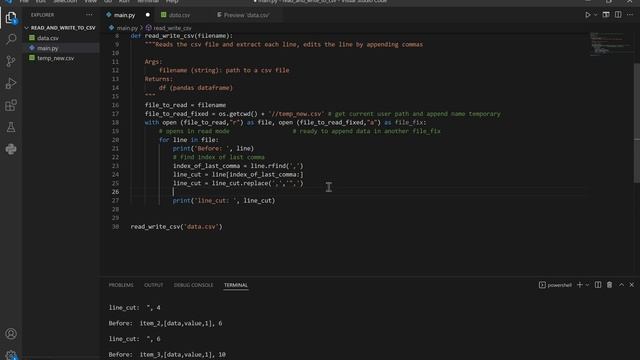Open the Search view in activity bar
The height and width of the screenshot is (360, 640).
(x=11, y=39)
